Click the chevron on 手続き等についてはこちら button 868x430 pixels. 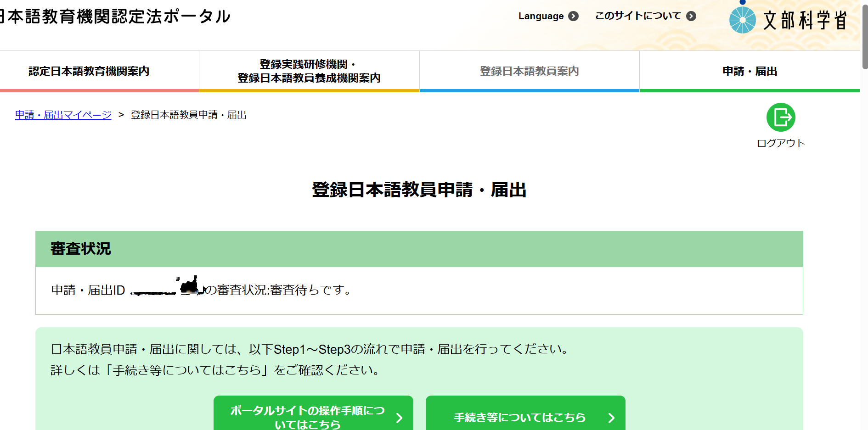pyautogui.click(x=611, y=418)
